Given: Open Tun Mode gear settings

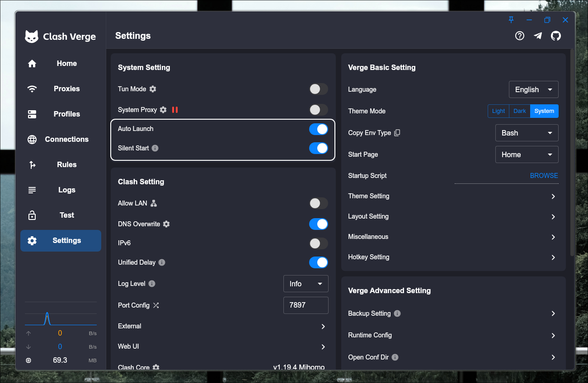Looking at the screenshot, I should [153, 89].
